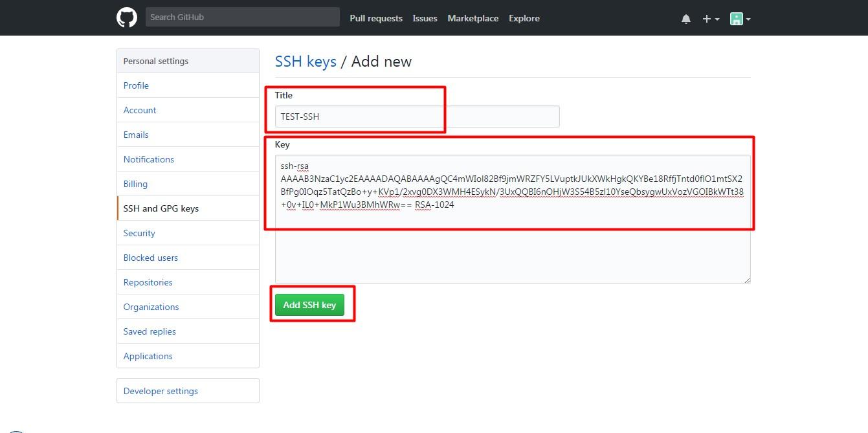The height and width of the screenshot is (433, 868).
Task: Open Issues in top navigation
Action: pyautogui.click(x=425, y=18)
